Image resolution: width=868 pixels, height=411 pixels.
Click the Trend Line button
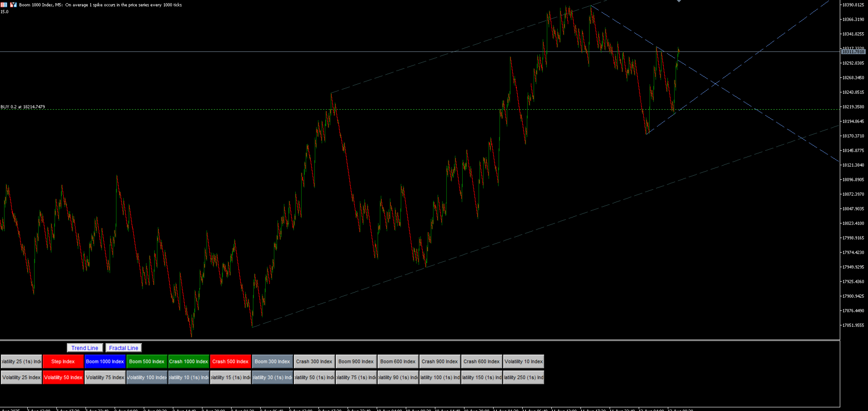(85, 348)
